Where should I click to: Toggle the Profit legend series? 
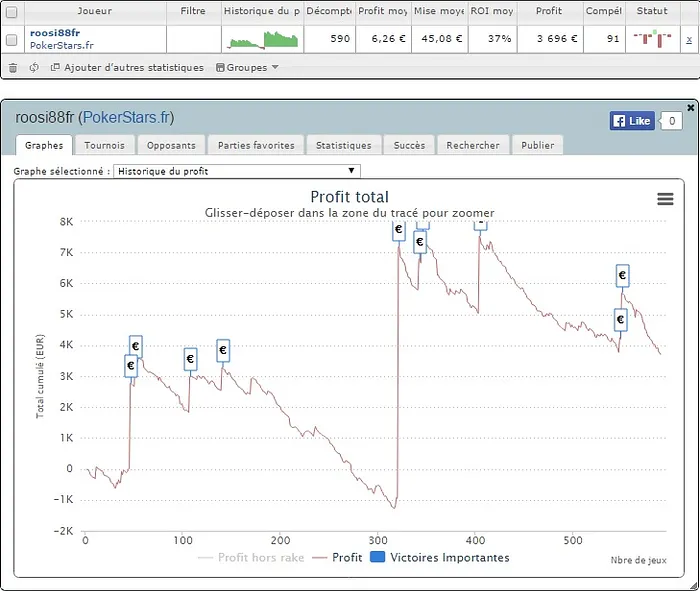(338, 558)
